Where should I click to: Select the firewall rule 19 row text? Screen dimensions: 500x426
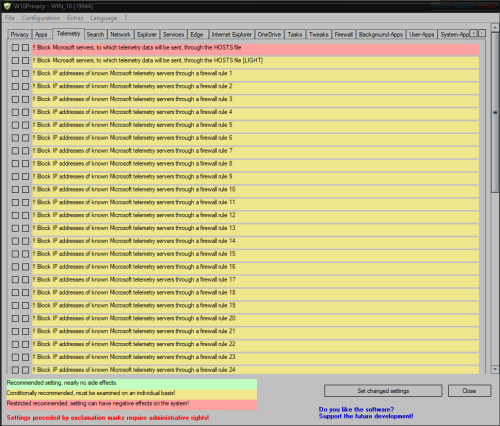[x=134, y=305]
